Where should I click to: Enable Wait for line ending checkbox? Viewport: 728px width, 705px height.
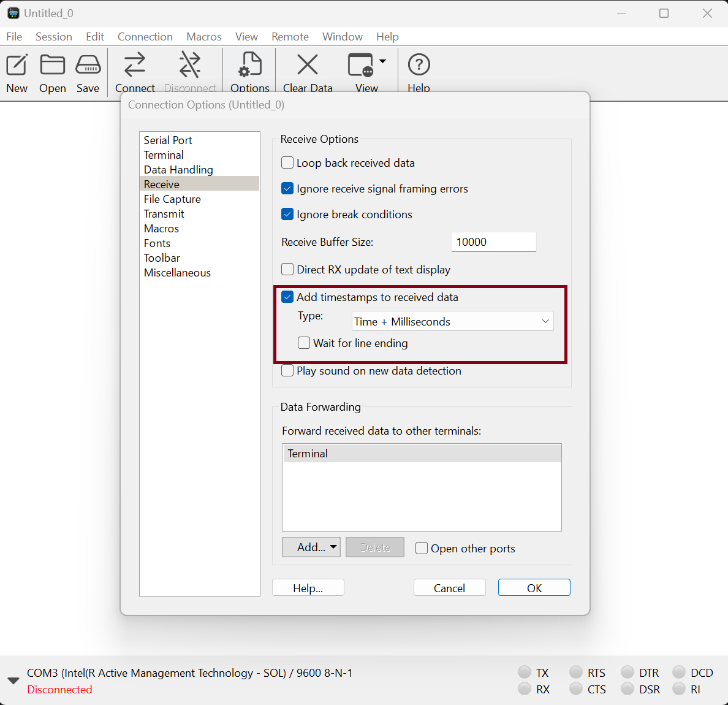(304, 343)
